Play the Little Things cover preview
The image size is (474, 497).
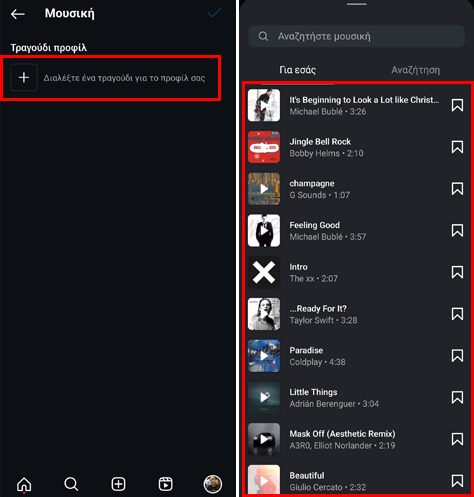pos(264,397)
